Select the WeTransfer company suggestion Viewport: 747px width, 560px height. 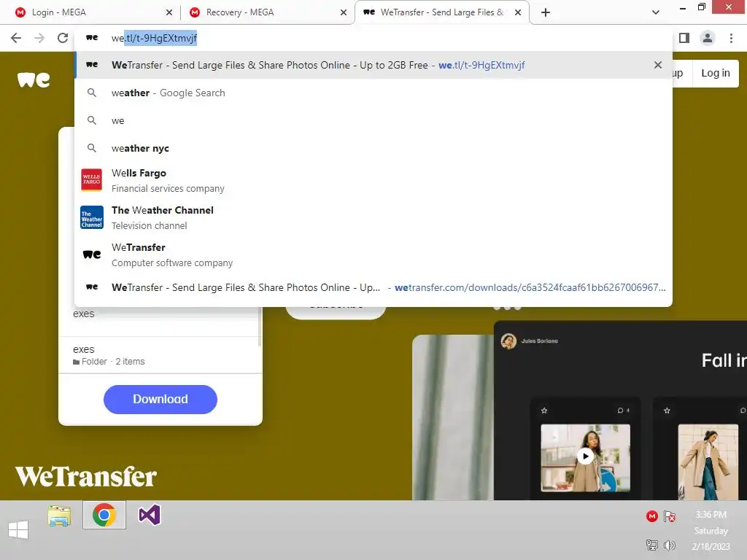(373, 254)
